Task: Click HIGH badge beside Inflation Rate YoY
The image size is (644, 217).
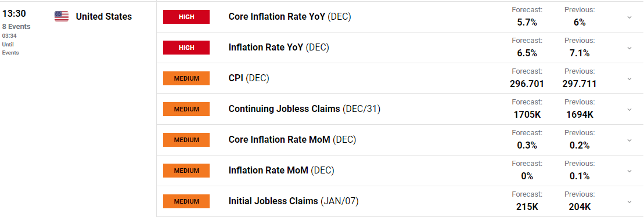Action: point(186,48)
